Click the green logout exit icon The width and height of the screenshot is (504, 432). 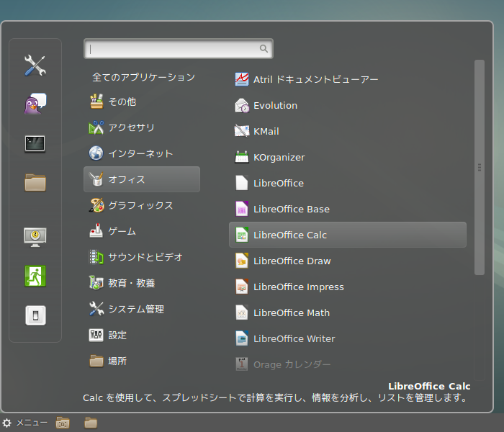35,276
